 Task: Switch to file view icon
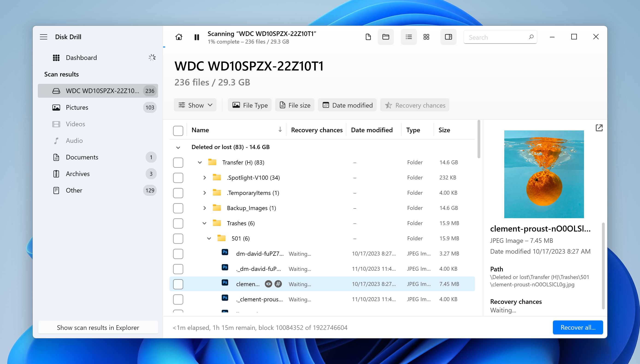point(368,37)
